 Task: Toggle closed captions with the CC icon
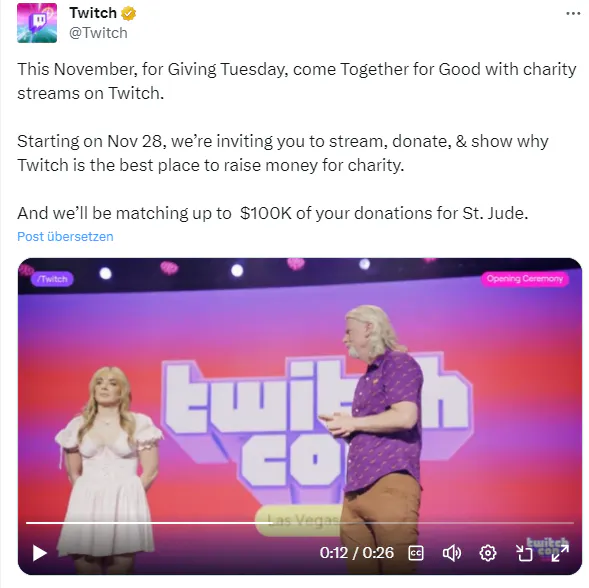[x=416, y=553]
